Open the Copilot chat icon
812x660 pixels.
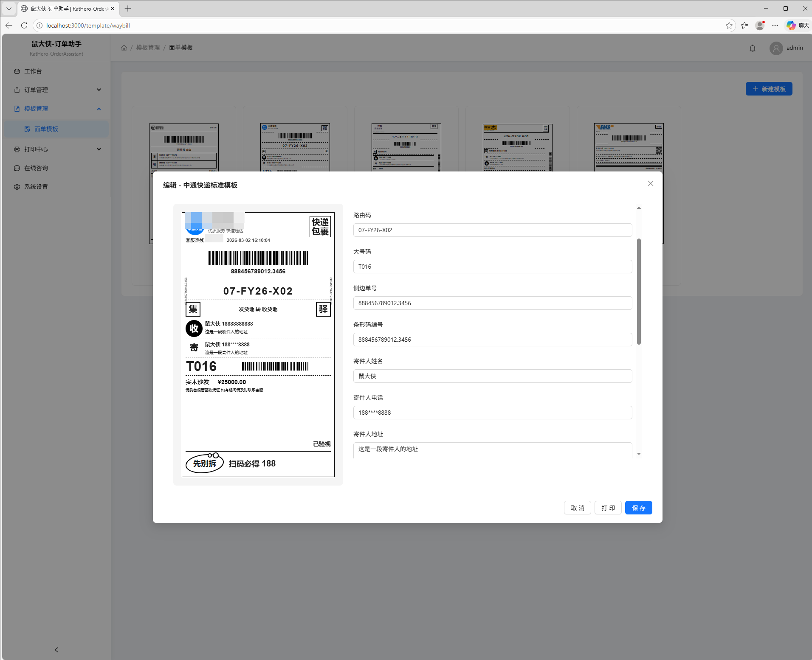pyautogui.click(x=791, y=25)
